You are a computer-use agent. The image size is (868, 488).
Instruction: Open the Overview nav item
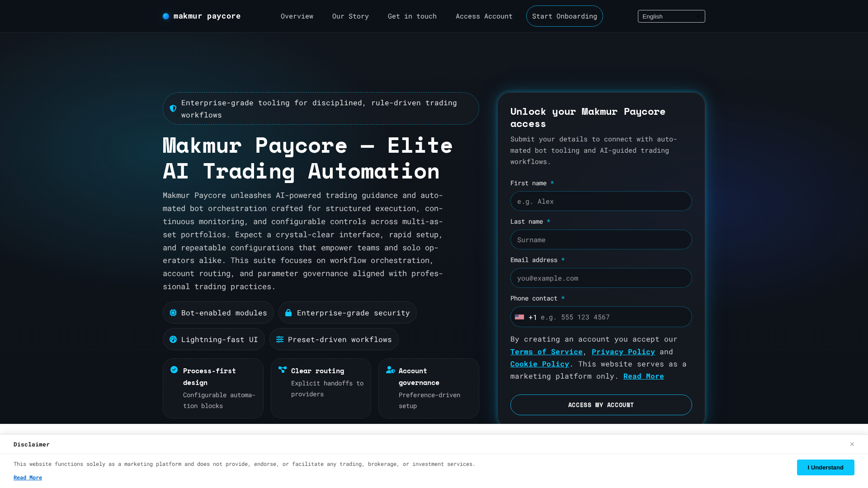[297, 16]
